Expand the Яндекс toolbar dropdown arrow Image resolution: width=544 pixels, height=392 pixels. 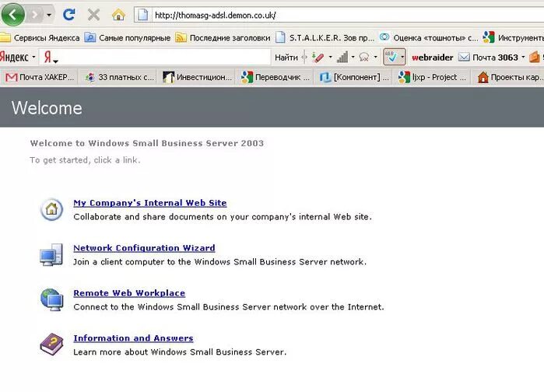coord(33,57)
